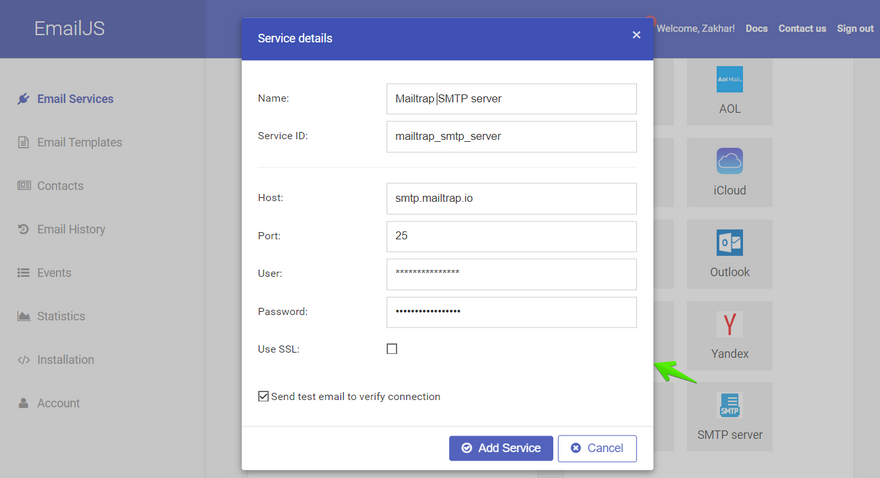Open the Installation section
This screenshot has width=880, height=478.
(x=66, y=360)
